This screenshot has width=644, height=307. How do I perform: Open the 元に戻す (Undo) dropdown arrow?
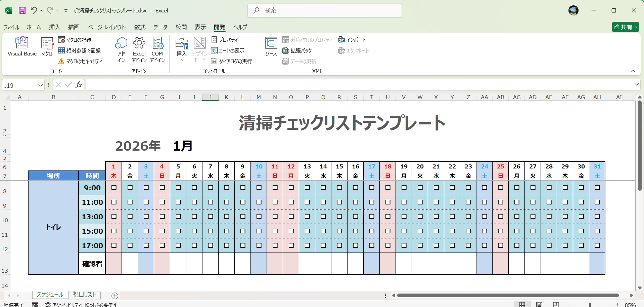[x=41, y=10]
